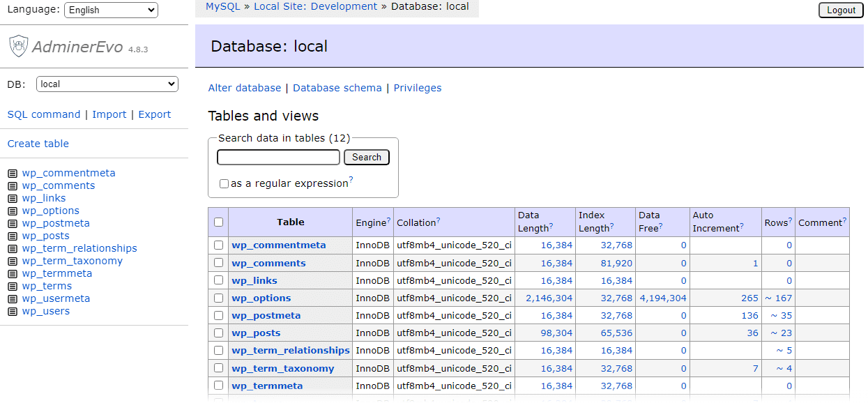Open Alter database link
This screenshot has height=403, width=868.
click(245, 88)
